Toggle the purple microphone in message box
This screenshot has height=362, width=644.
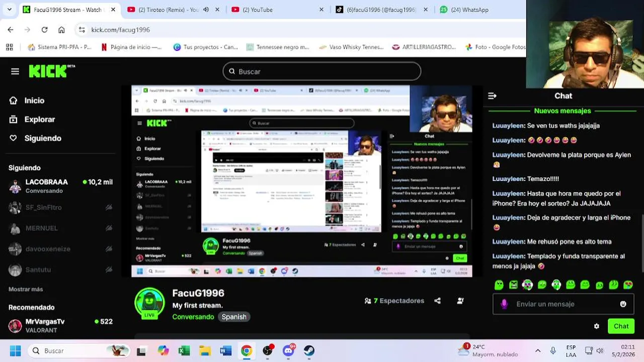[504, 304]
